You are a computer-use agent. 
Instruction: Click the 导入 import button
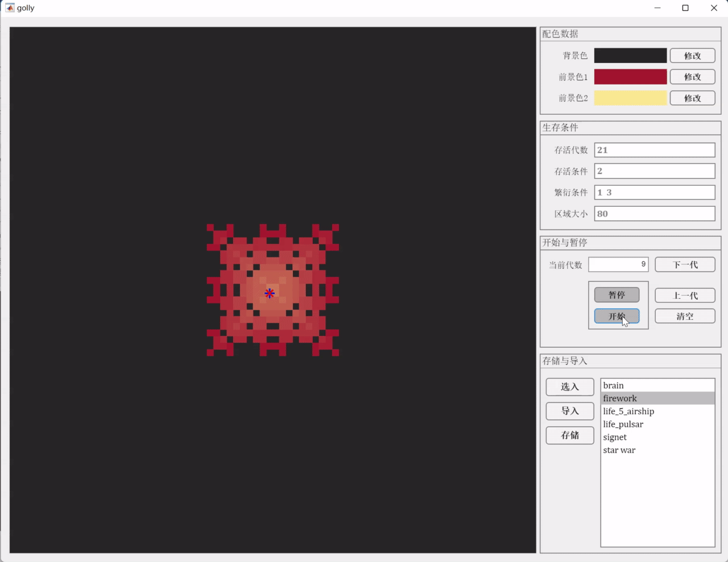pyautogui.click(x=570, y=411)
